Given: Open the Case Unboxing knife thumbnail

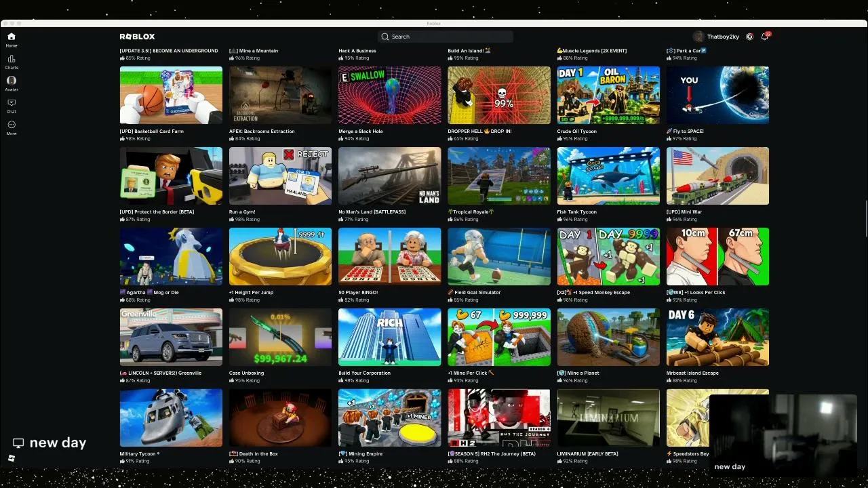Looking at the screenshot, I should (x=280, y=337).
